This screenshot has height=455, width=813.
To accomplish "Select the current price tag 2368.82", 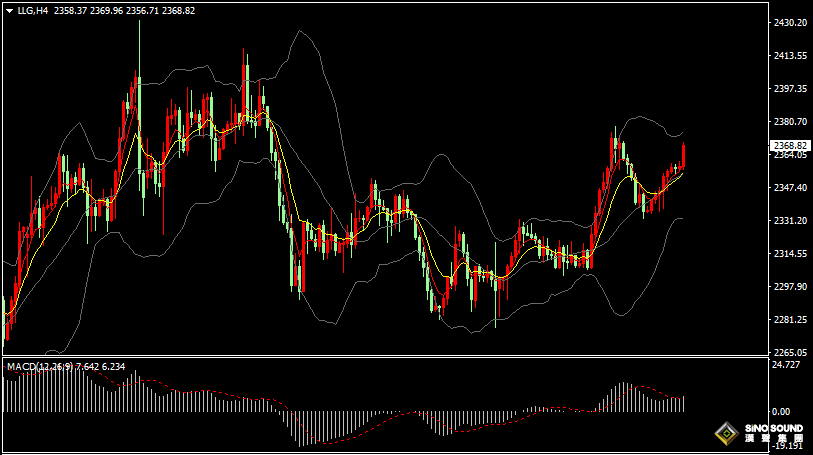I will point(790,146).
